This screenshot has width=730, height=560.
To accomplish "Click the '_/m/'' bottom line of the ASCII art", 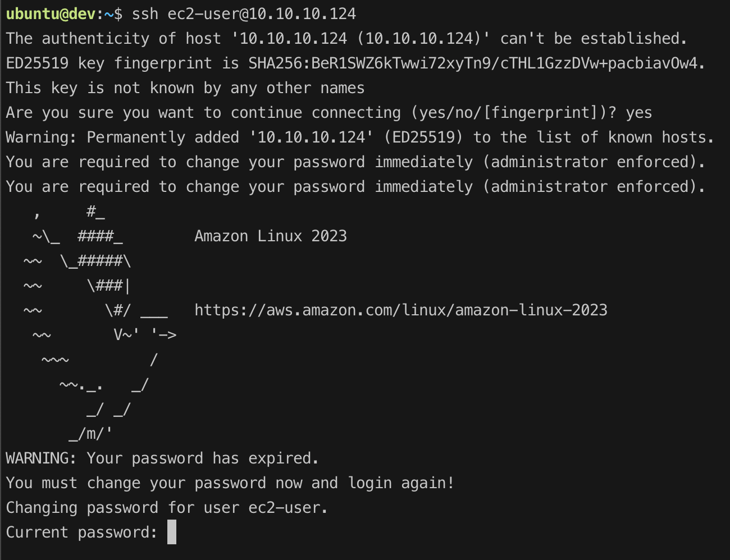I will point(90,434).
